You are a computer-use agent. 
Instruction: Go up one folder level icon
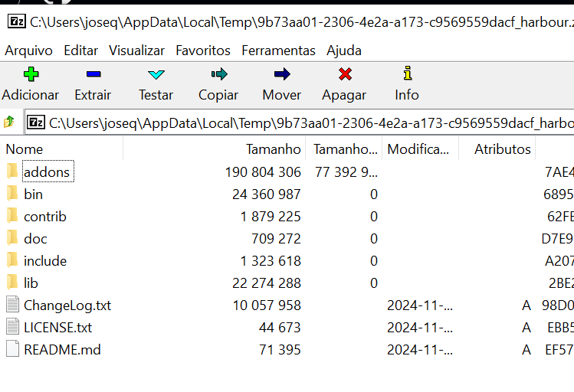point(8,122)
